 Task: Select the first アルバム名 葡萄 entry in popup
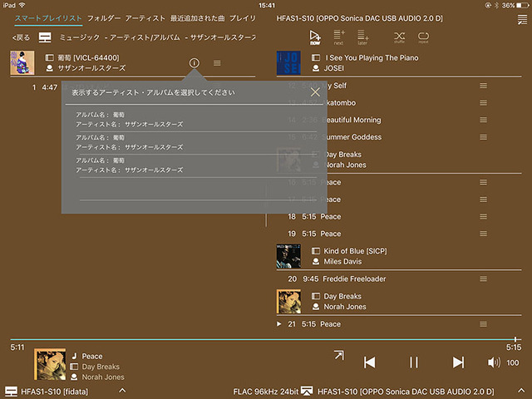click(x=129, y=118)
